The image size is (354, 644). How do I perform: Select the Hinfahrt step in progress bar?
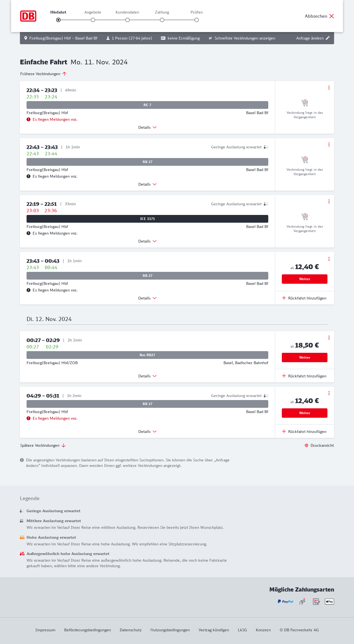[x=58, y=20]
